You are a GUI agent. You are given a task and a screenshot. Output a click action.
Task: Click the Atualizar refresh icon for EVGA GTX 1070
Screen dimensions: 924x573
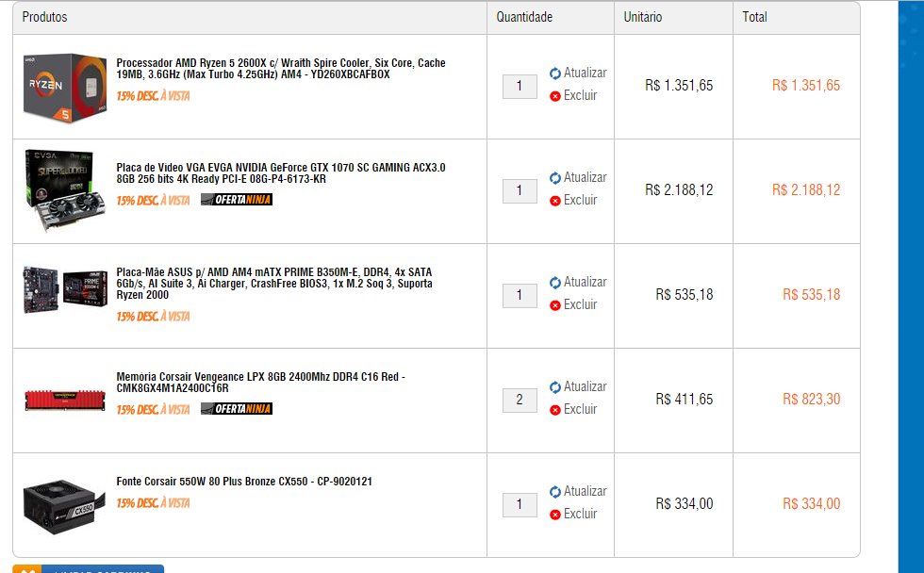(555, 178)
